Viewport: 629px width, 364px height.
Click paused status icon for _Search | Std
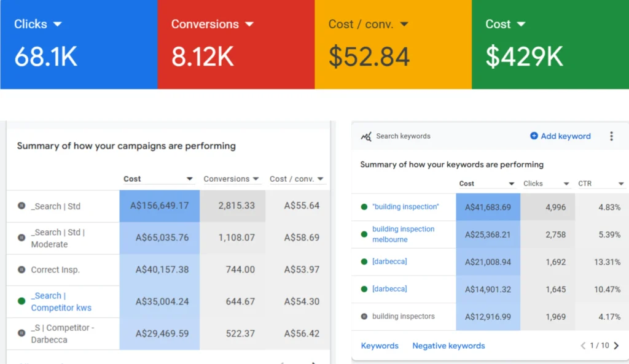point(21,206)
